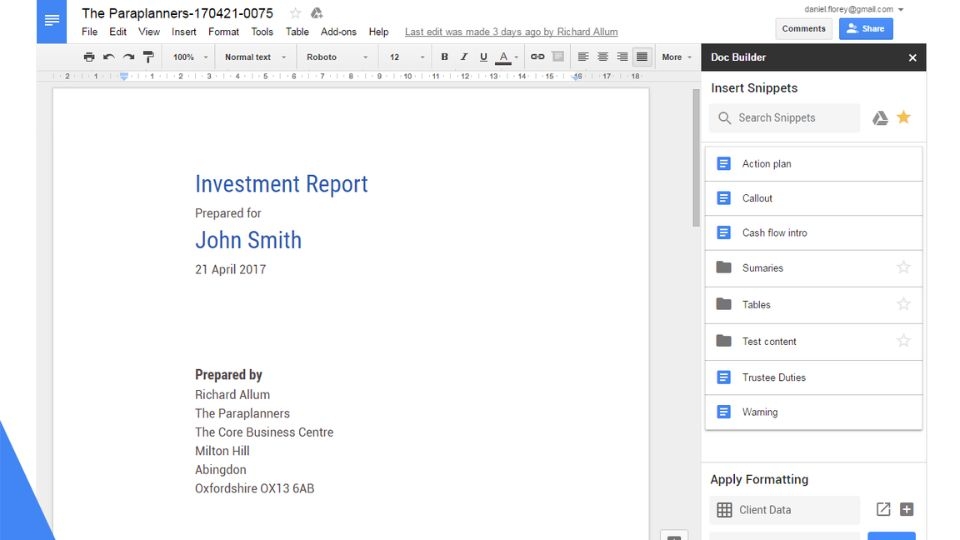Toggle bold formatting
This screenshot has width=960, height=540.
tap(445, 57)
